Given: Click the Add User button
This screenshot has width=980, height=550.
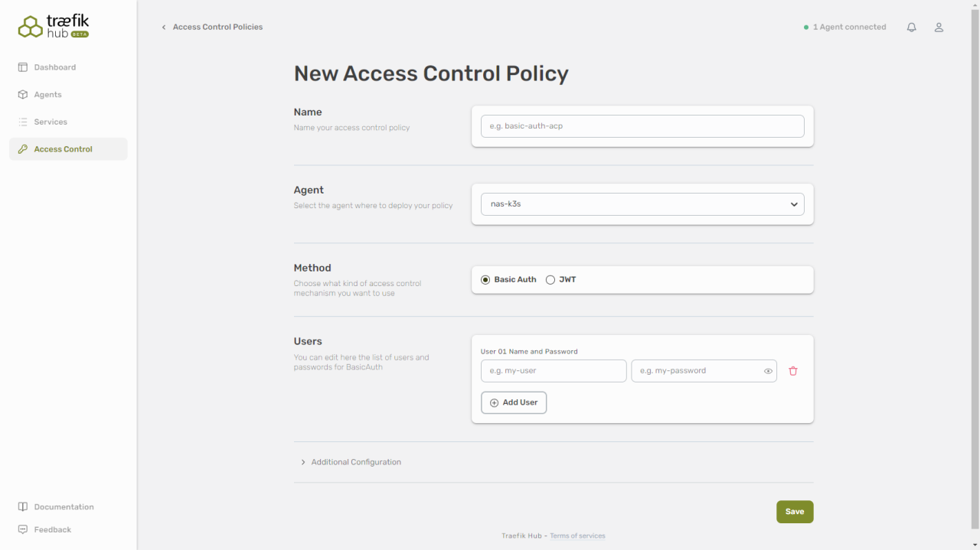Looking at the screenshot, I should [514, 402].
